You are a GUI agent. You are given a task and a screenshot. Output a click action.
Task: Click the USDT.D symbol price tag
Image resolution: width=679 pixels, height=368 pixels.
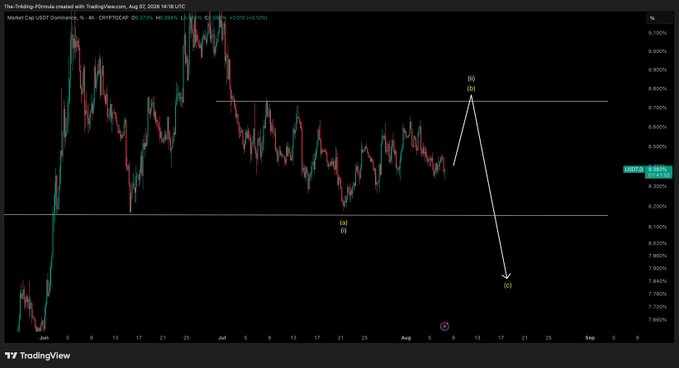click(x=634, y=169)
